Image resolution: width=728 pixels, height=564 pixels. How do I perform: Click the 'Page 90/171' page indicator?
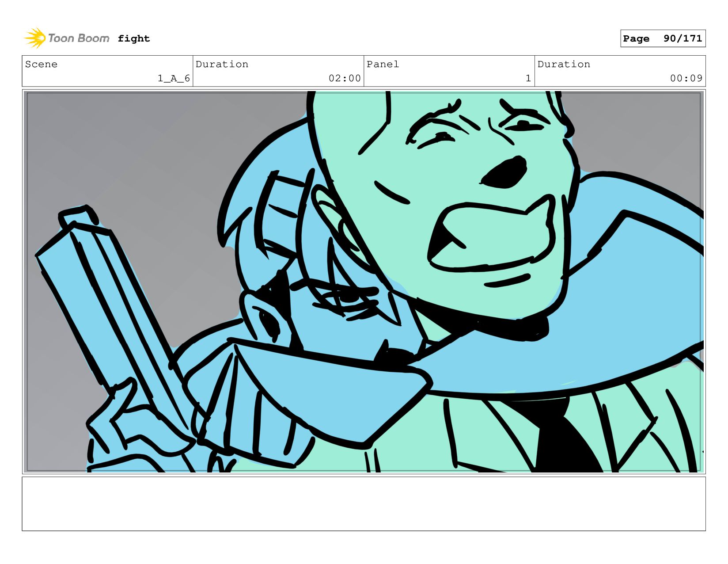point(663,38)
